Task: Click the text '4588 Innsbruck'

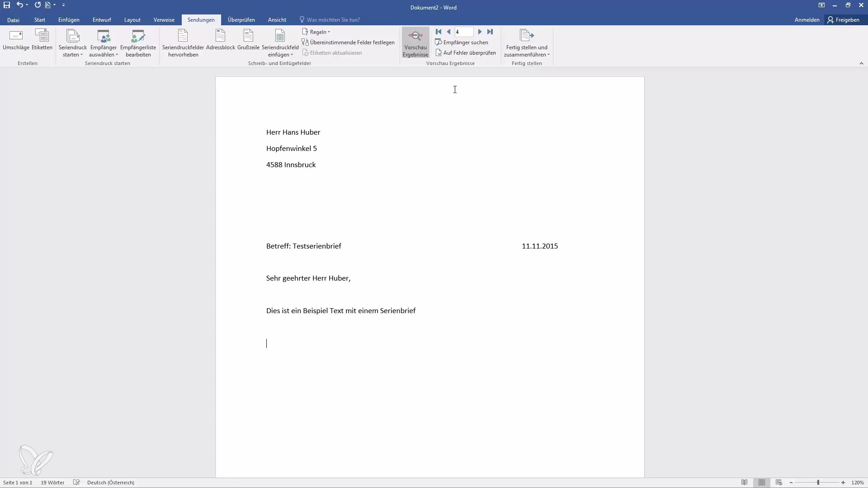Action: coord(291,164)
